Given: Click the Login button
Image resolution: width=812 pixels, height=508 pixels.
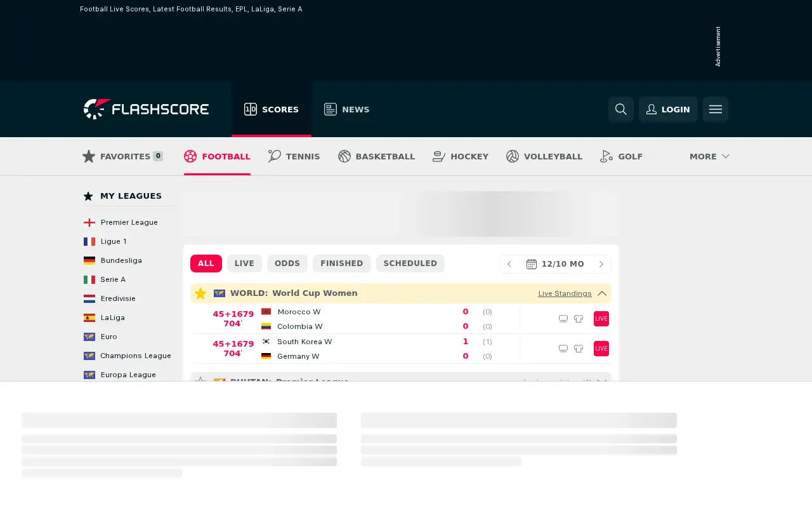Looking at the screenshot, I should point(668,109).
